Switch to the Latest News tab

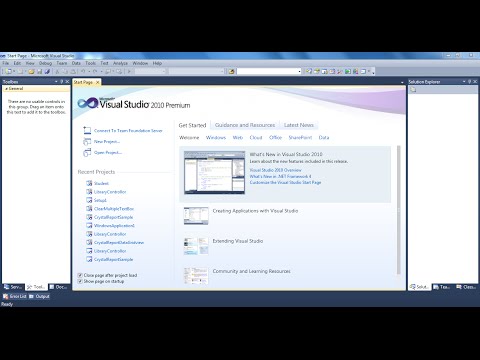299,125
